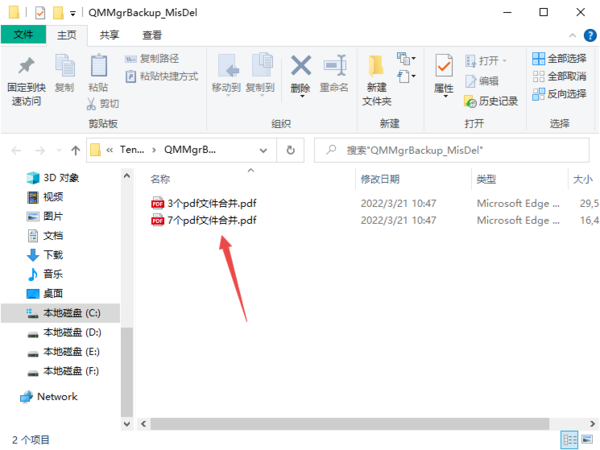Open the recent locations dropdown arrow

coord(59,150)
